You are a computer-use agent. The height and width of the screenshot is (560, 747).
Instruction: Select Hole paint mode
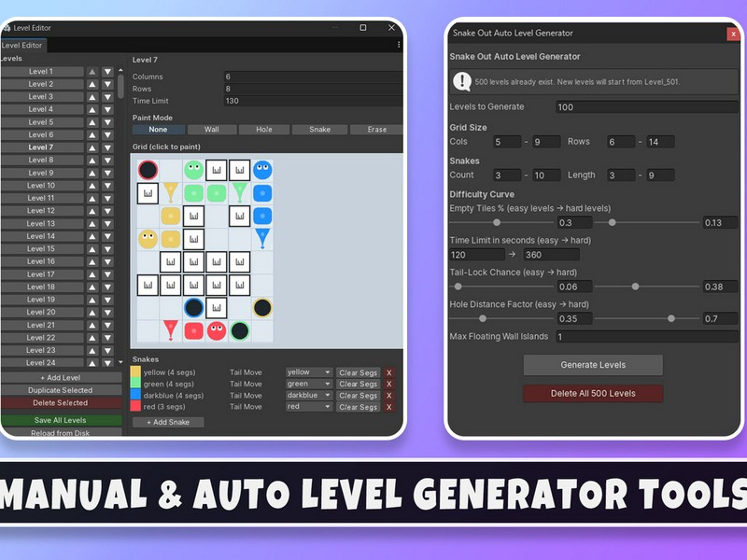point(264,130)
